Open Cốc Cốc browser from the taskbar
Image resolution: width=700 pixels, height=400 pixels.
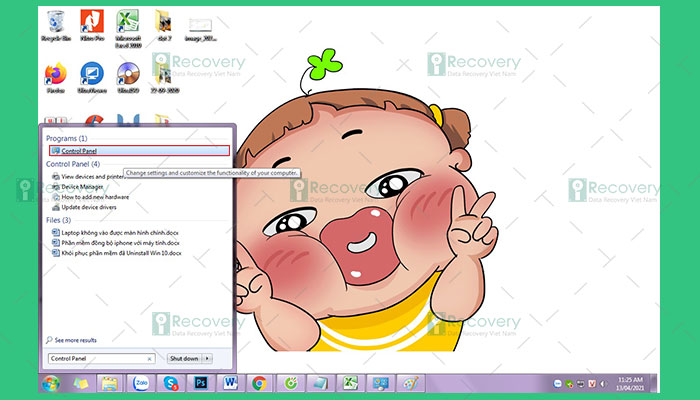291,383
